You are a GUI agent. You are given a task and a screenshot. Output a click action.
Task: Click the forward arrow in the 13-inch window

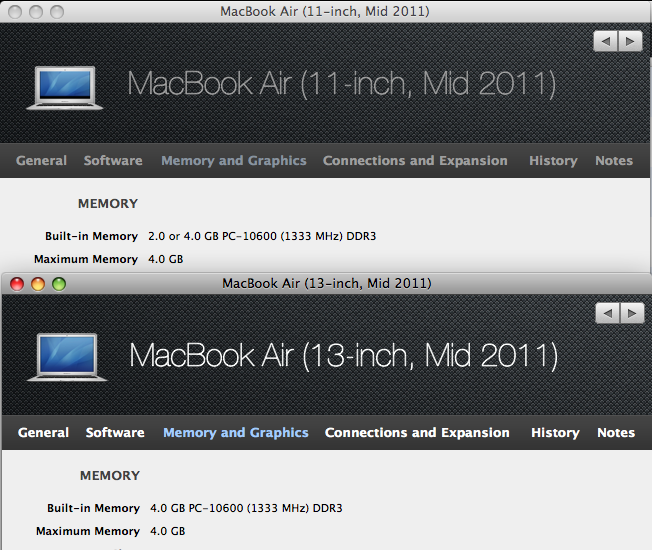pyautogui.click(x=632, y=313)
